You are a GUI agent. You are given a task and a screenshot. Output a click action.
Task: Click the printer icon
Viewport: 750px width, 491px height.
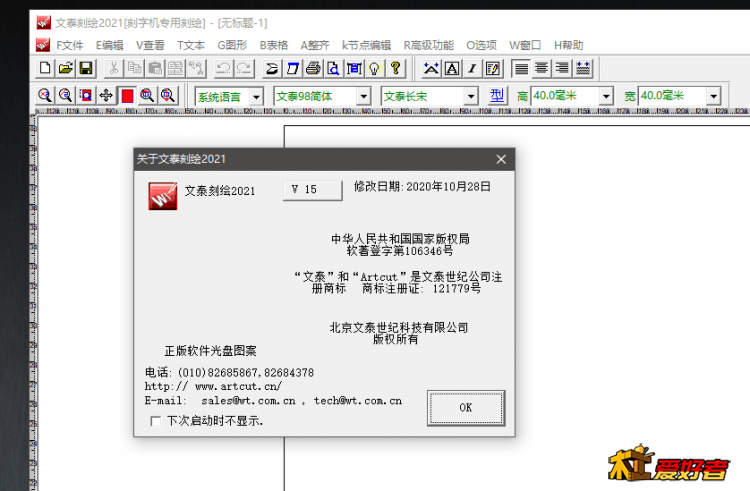tap(313, 68)
